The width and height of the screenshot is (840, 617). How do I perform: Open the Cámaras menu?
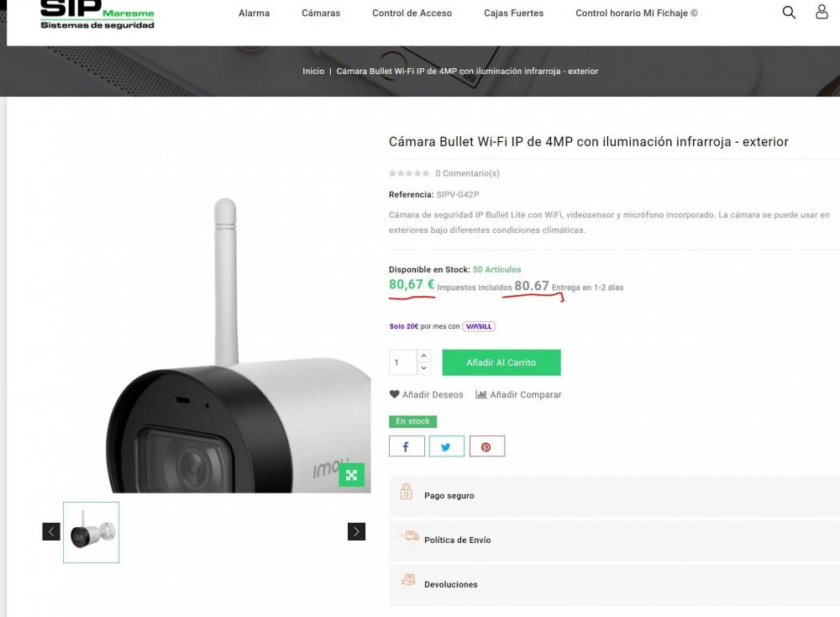[320, 13]
